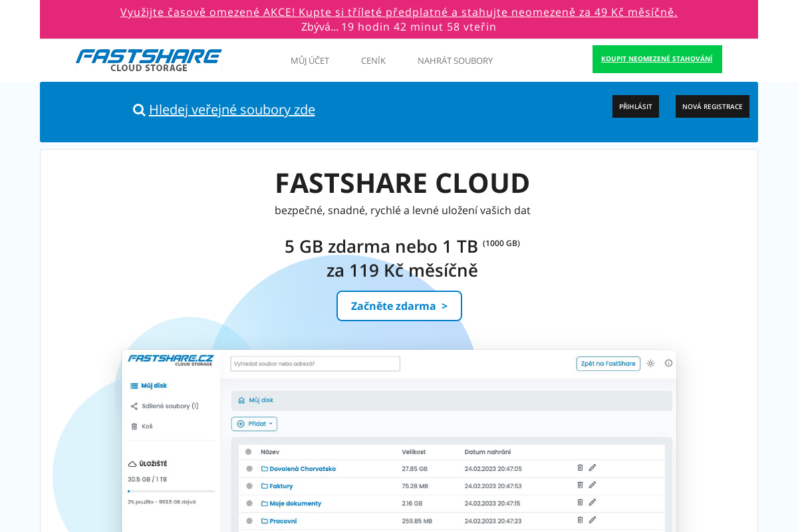Click the magnifier search icon
The height and width of the screenshot is (532, 798).
[x=139, y=110]
